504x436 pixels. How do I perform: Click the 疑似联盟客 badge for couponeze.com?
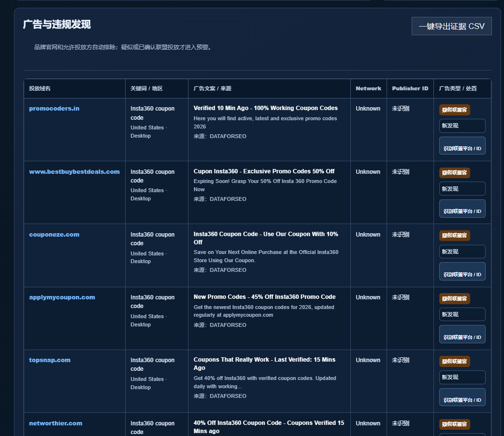pyautogui.click(x=455, y=235)
